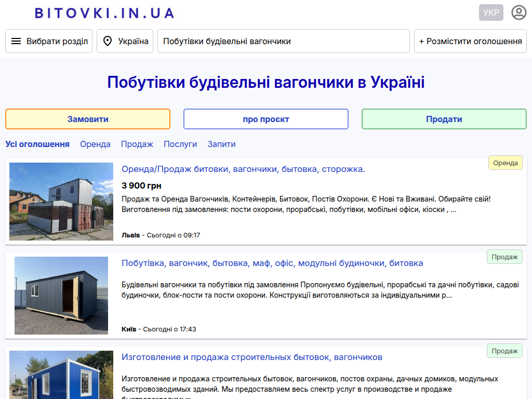Switch to the Оренда filter tab

point(95,144)
